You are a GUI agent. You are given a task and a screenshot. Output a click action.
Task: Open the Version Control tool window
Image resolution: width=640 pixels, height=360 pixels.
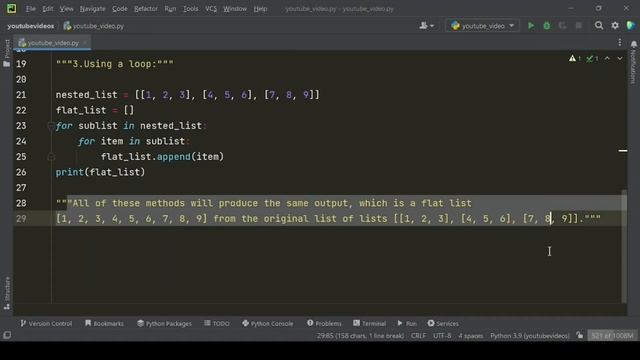(x=46, y=323)
